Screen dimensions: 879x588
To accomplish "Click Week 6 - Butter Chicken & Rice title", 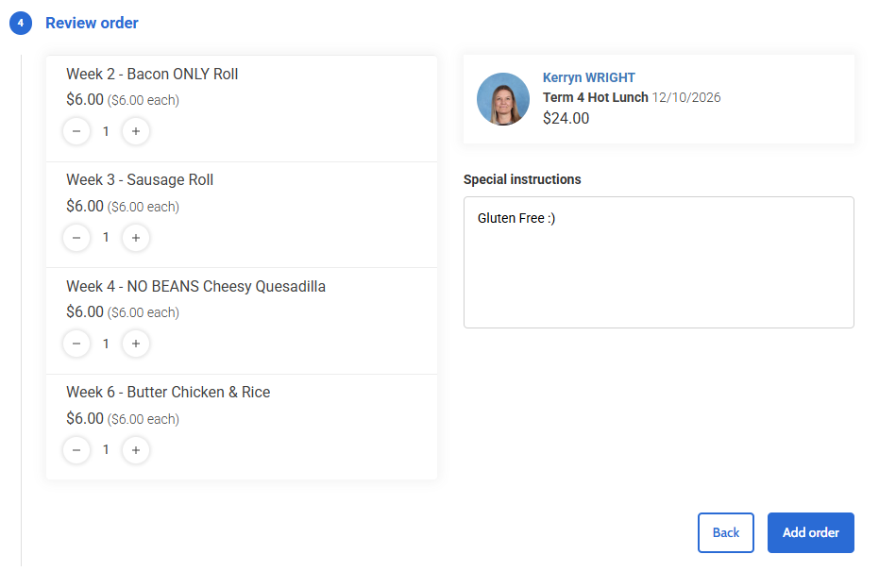I will point(168,393).
